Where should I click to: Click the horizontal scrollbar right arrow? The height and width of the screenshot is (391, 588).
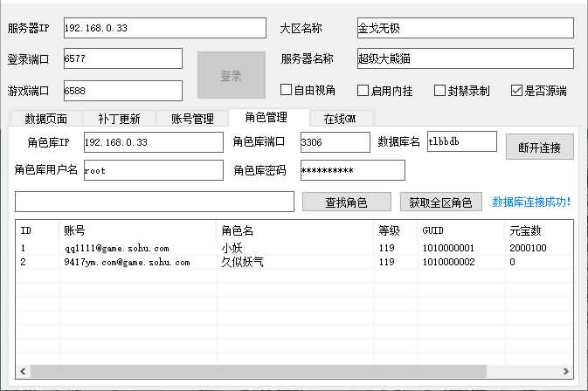coord(565,372)
